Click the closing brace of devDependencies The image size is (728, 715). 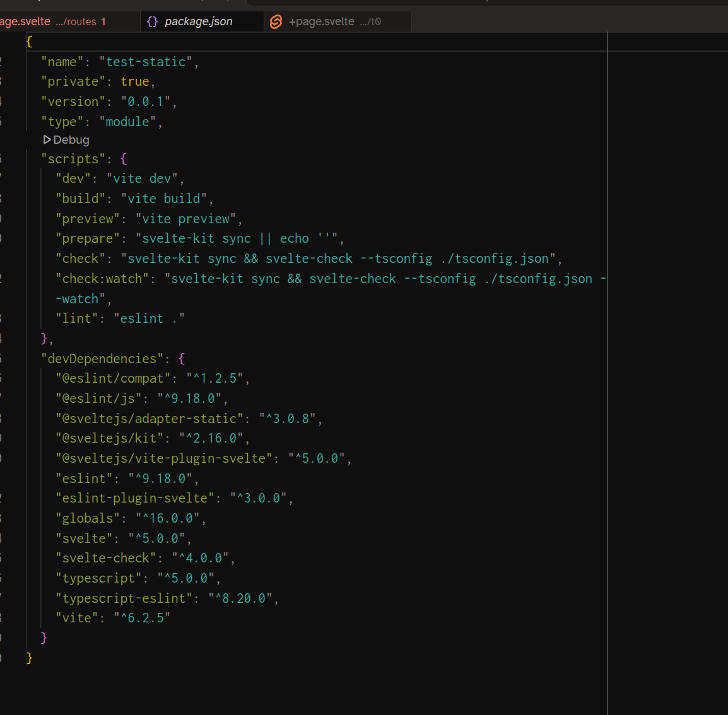pos(44,637)
